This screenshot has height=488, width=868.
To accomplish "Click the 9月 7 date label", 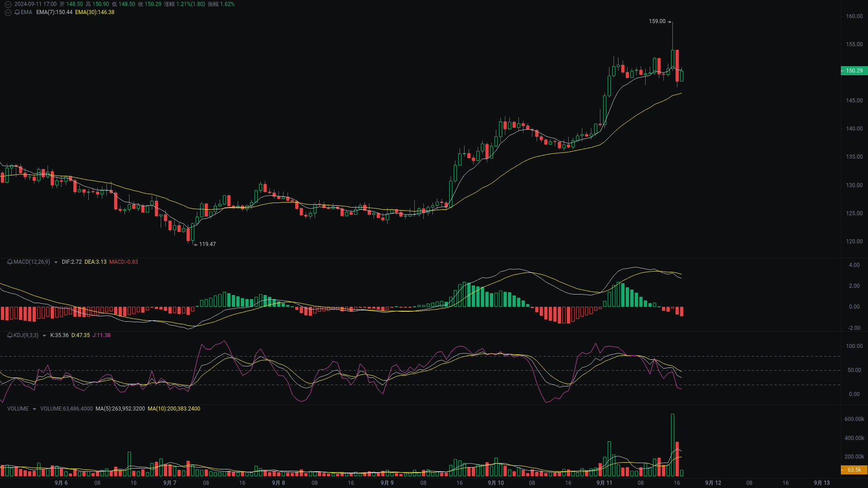I will [170, 483].
